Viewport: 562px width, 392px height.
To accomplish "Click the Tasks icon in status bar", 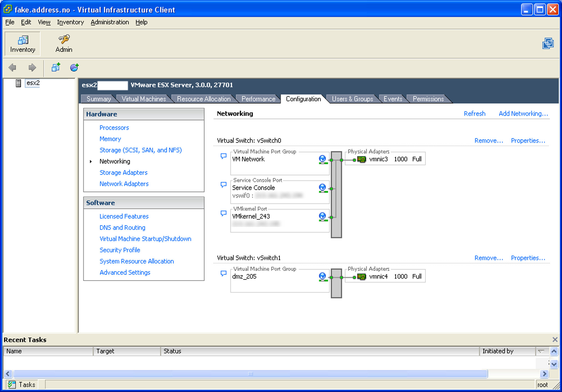I will (x=12, y=384).
